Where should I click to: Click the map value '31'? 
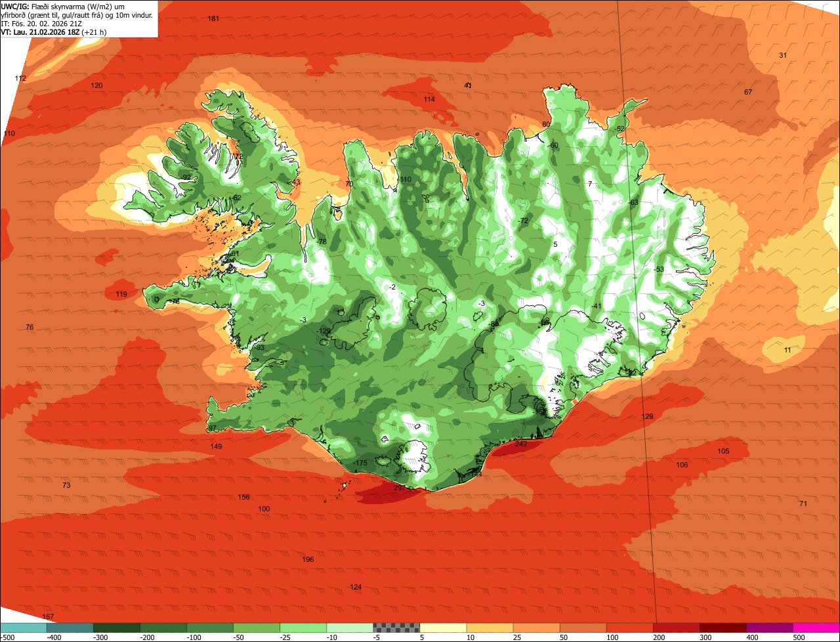783,55
